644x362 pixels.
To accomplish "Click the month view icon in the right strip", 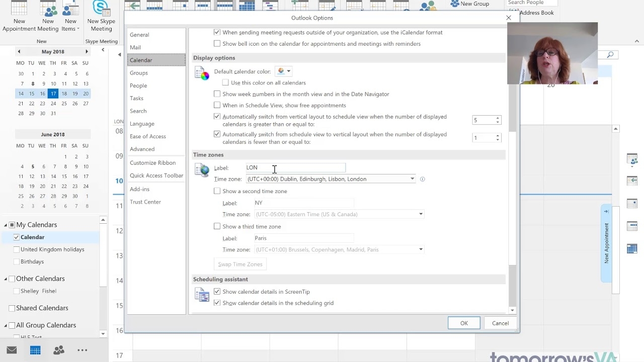I will coord(632,248).
